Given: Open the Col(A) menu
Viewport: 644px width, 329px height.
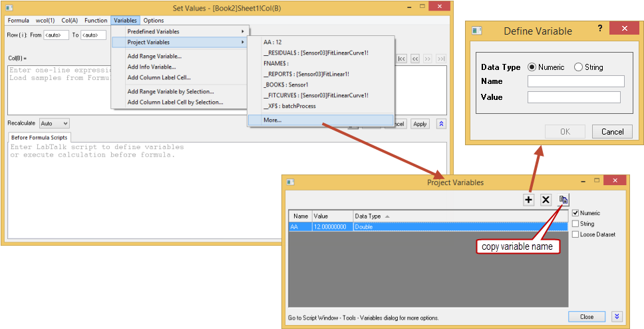Looking at the screenshot, I should click(x=69, y=20).
